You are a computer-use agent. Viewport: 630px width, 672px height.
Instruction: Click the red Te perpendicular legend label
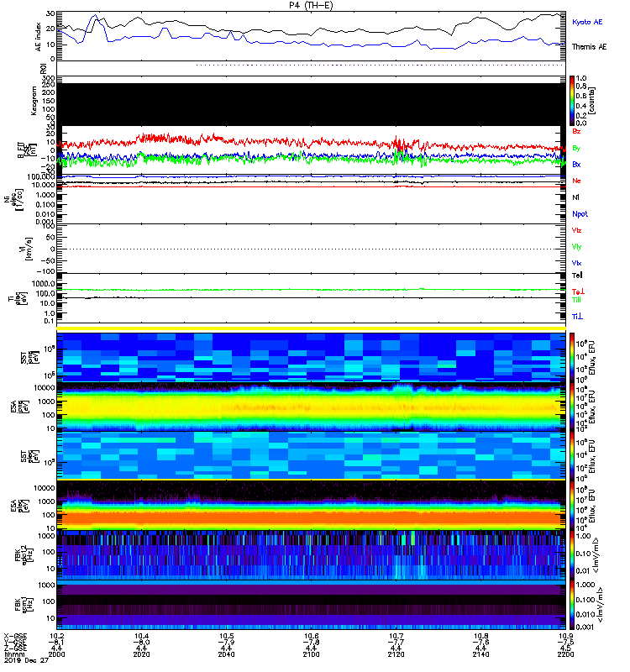coord(578,291)
